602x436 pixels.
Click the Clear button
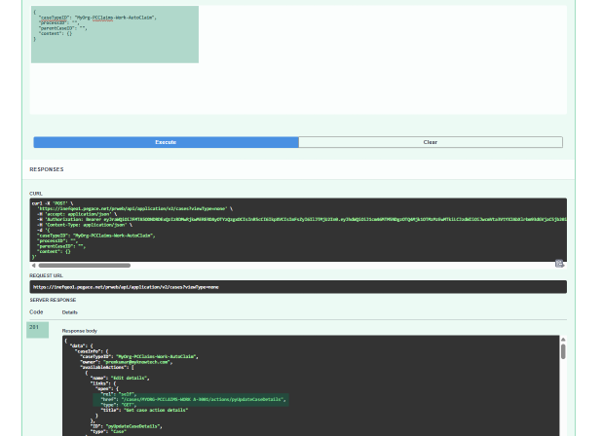(x=430, y=142)
